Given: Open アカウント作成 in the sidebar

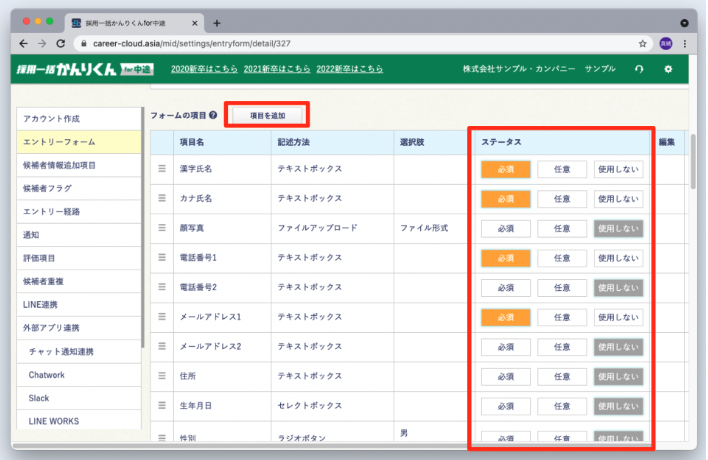Looking at the screenshot, I should click(x=79, y=119).
